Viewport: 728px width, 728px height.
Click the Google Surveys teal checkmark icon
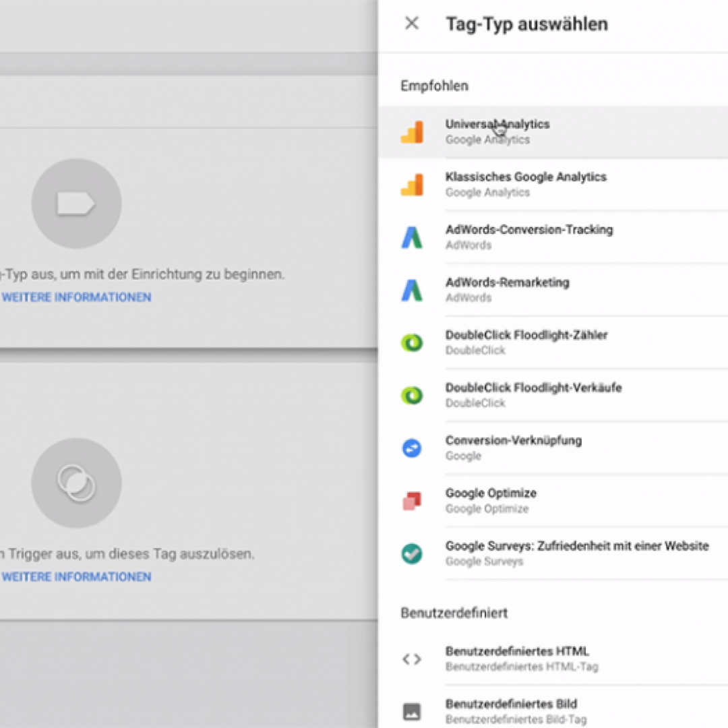coord(412,553)
